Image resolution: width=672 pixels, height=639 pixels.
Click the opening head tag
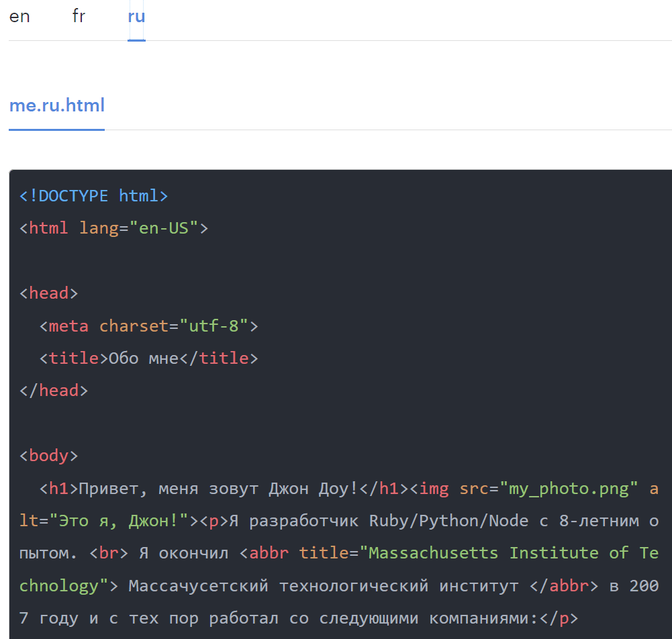[x=49, y=293]
